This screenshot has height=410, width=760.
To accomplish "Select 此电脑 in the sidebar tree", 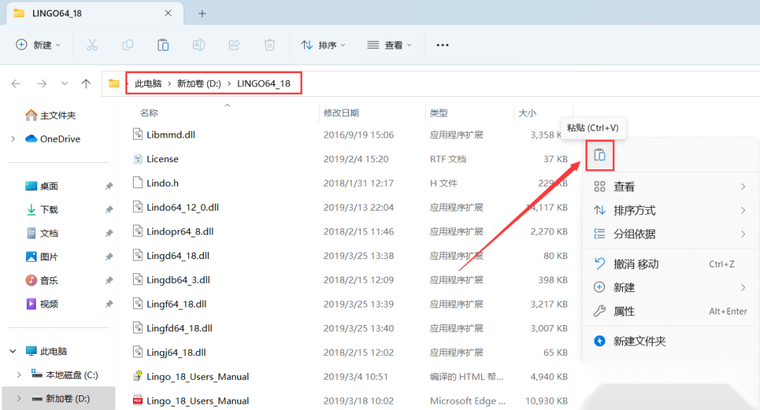I will pos(47,351).
